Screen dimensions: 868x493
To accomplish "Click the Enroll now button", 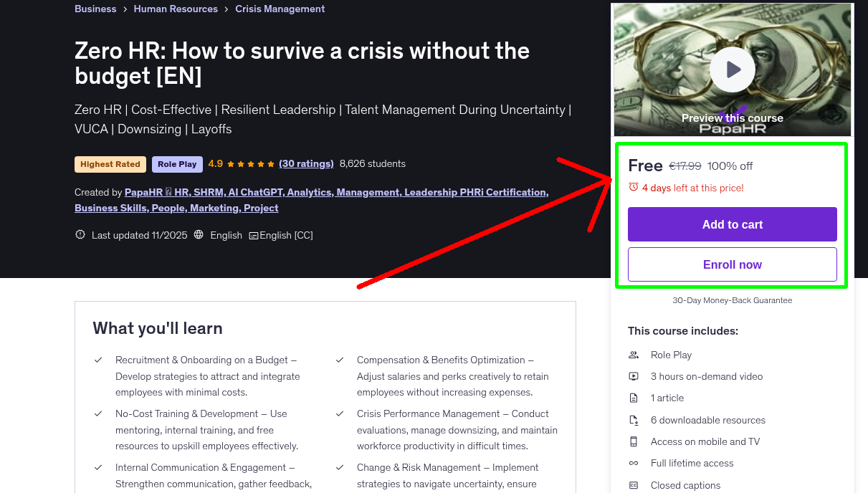I will click(732, 264).
